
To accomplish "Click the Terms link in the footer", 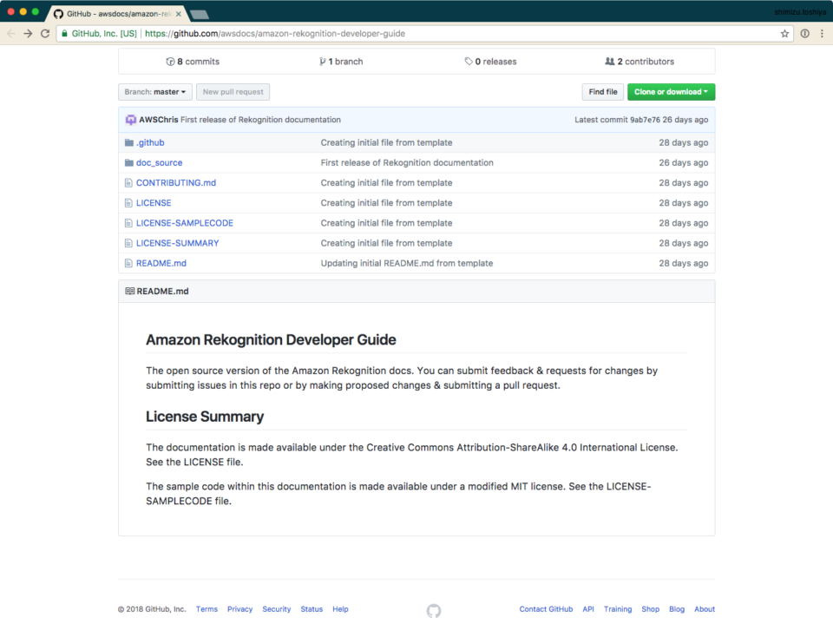I will point(207,608).
